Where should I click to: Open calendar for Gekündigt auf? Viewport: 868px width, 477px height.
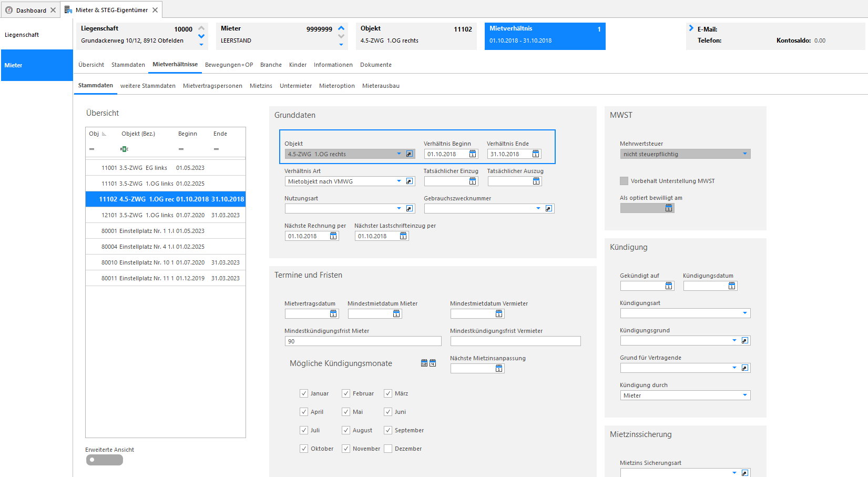click(669, 286)
